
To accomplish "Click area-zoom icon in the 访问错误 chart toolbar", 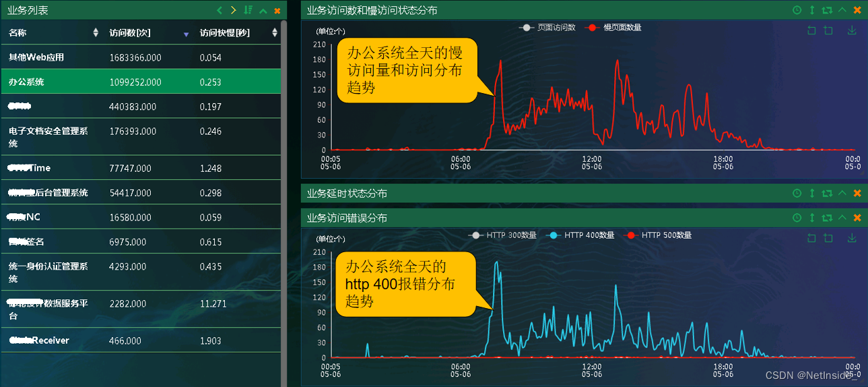I will click(828, 238).
